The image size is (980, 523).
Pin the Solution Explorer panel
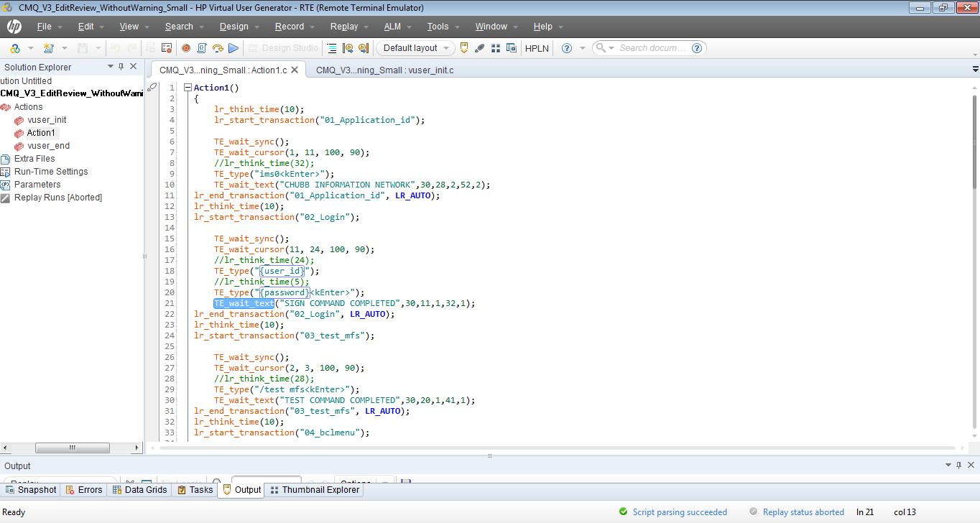coord(121,66)
